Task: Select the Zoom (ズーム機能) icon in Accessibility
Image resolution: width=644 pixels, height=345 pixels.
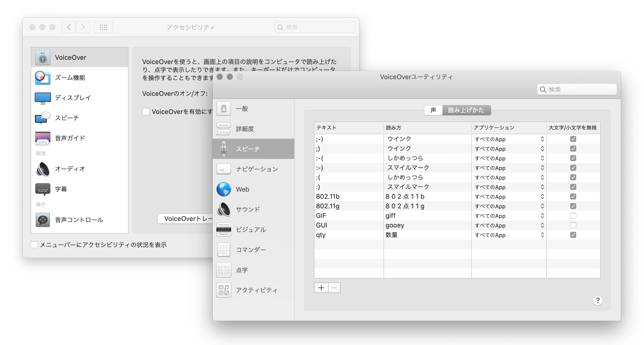Action: [x=43, y=78]
